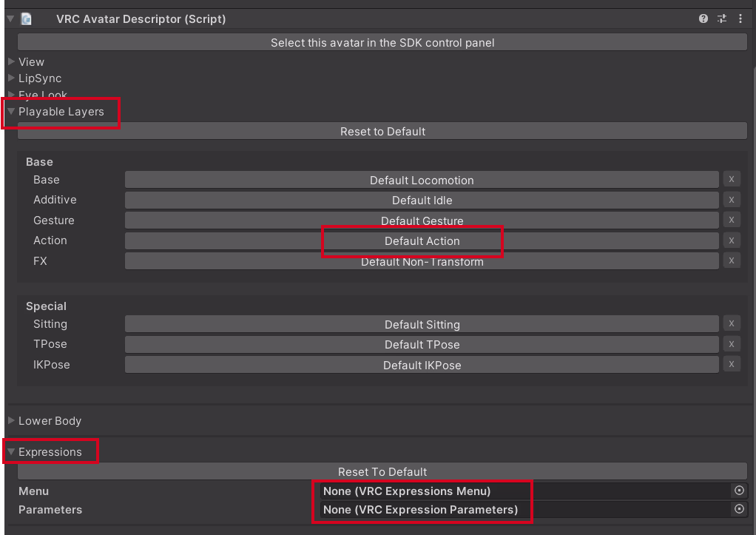Select the None (VRC Expressions Menu) field
The width and height of the screenshot is (756, 535).
point(534,491)
